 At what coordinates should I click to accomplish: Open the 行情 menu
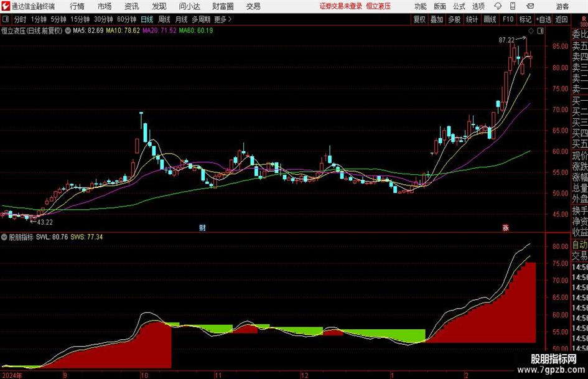pos(77,6)
